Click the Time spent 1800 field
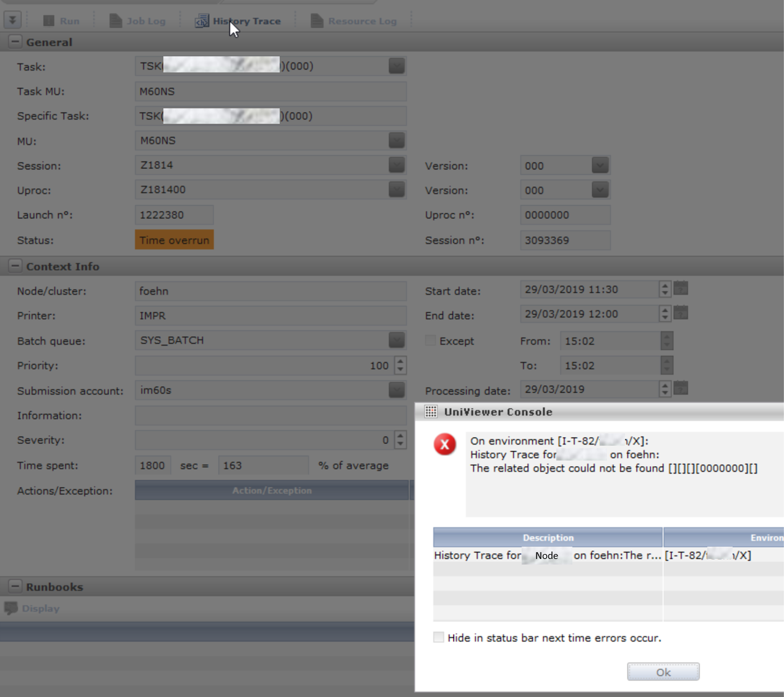Screen dimensions: 784x697 point(153,465)
